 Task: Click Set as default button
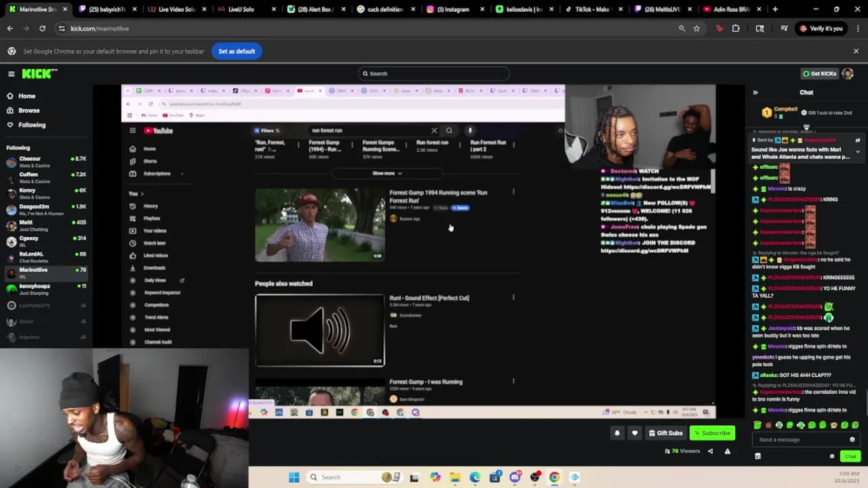[237, 52]
